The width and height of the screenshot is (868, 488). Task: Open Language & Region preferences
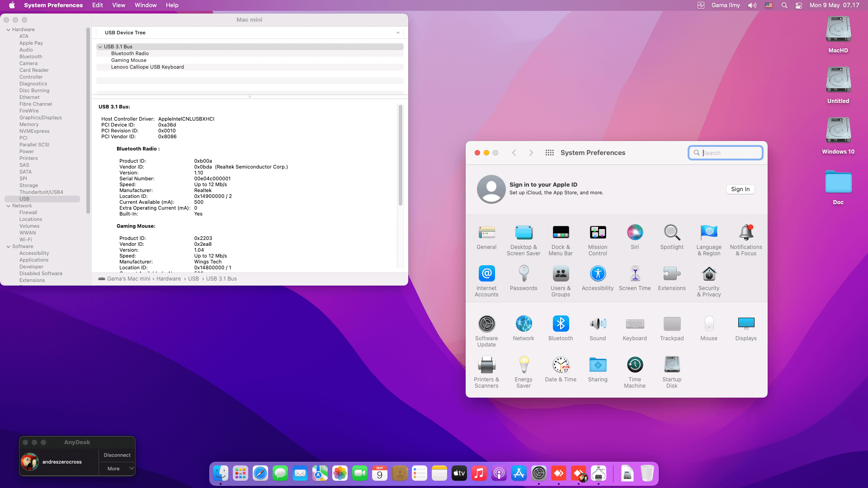[709, 240]
